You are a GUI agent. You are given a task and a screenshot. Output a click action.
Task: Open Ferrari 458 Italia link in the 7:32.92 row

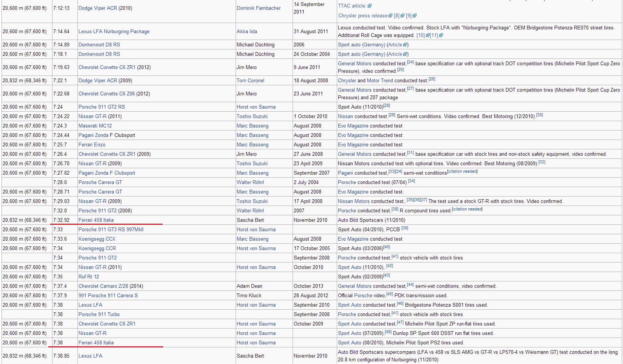[96, 220]
